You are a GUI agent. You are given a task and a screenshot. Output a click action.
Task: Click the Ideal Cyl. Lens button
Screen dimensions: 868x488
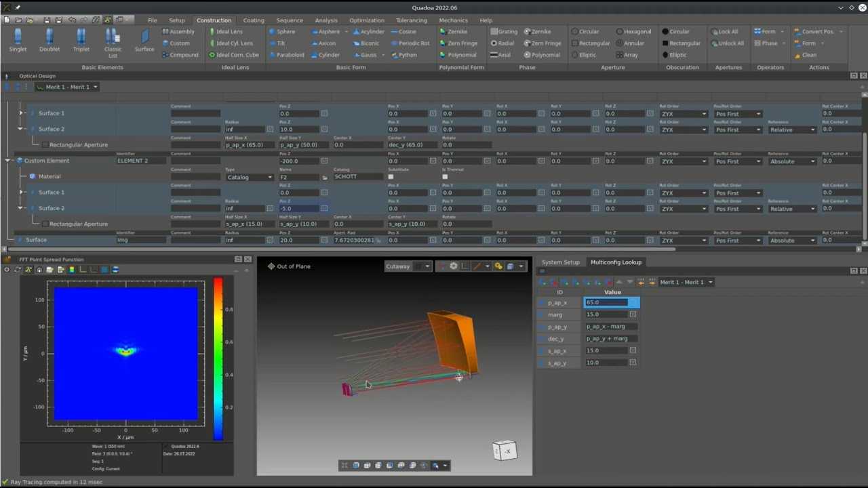[x=231, y=43]
